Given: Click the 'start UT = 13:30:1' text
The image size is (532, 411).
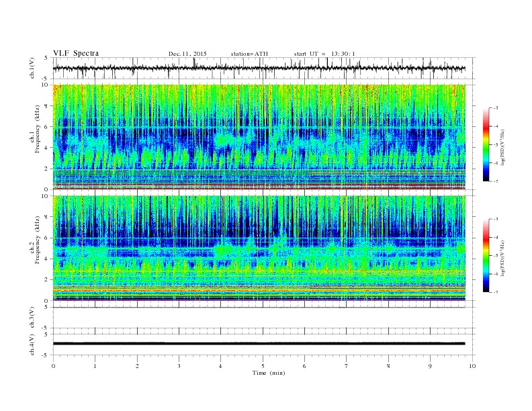Looking at the screenshot, I should (x=324, y=54).
